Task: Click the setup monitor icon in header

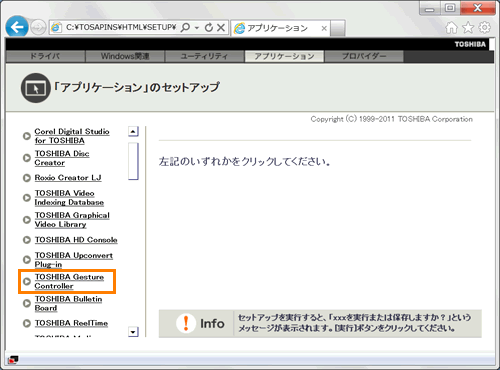Action: [x=36, y=88]
